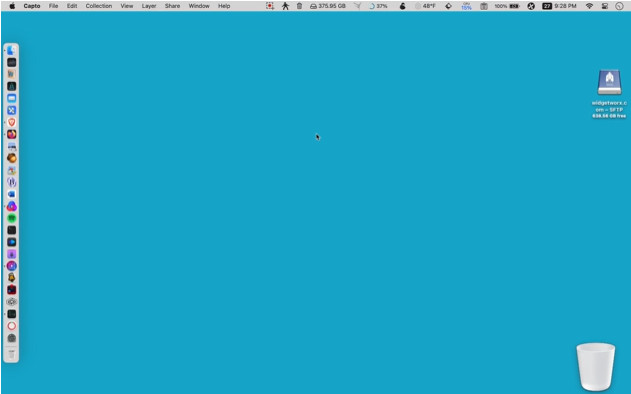Click the 48°F weather menu bar item

pos(426,6)
